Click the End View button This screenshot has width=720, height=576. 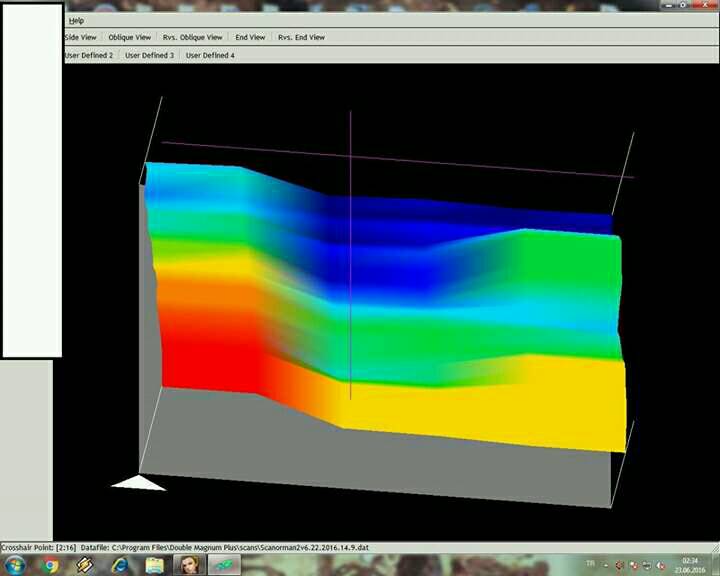point(250,37)
